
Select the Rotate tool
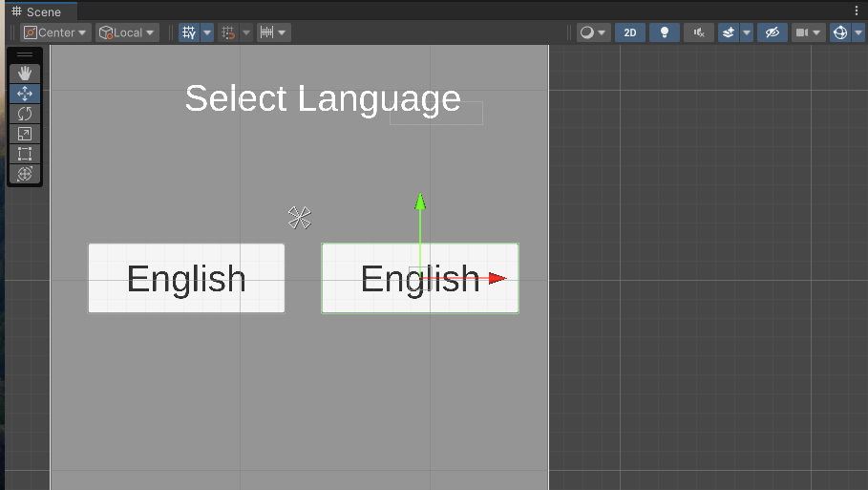click(x=25, y=114)
